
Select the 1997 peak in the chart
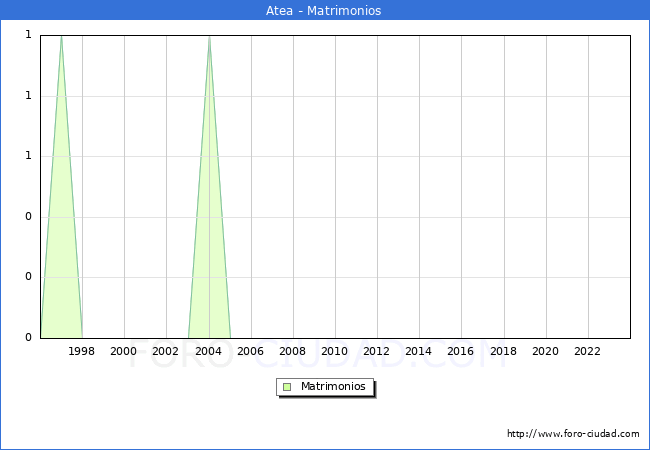click(x=61, y=37)
